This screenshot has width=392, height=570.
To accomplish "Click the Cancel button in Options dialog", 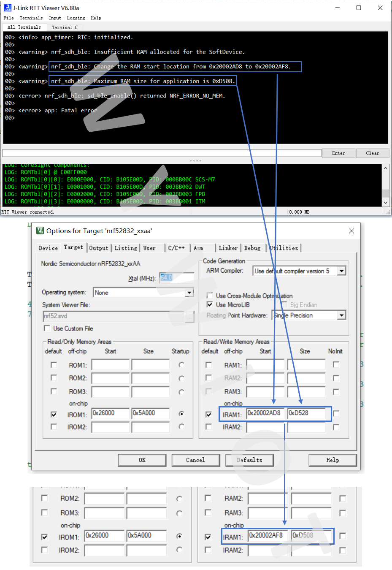I will (x=196, y=460).
